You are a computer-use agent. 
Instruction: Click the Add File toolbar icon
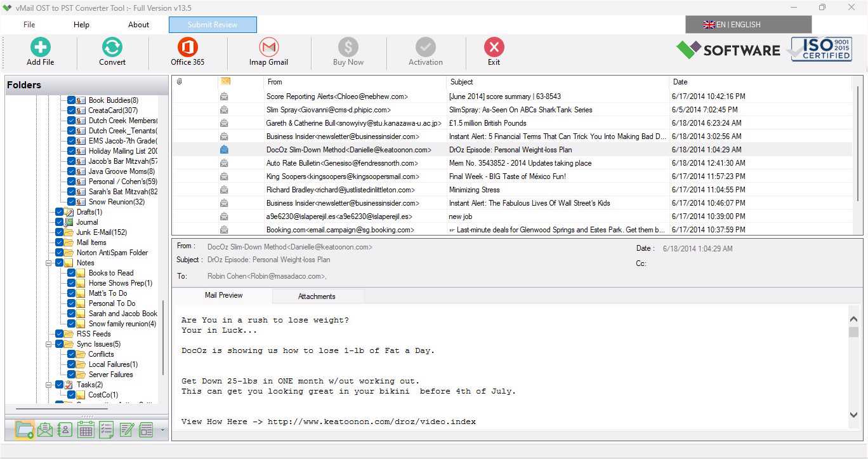41,48
